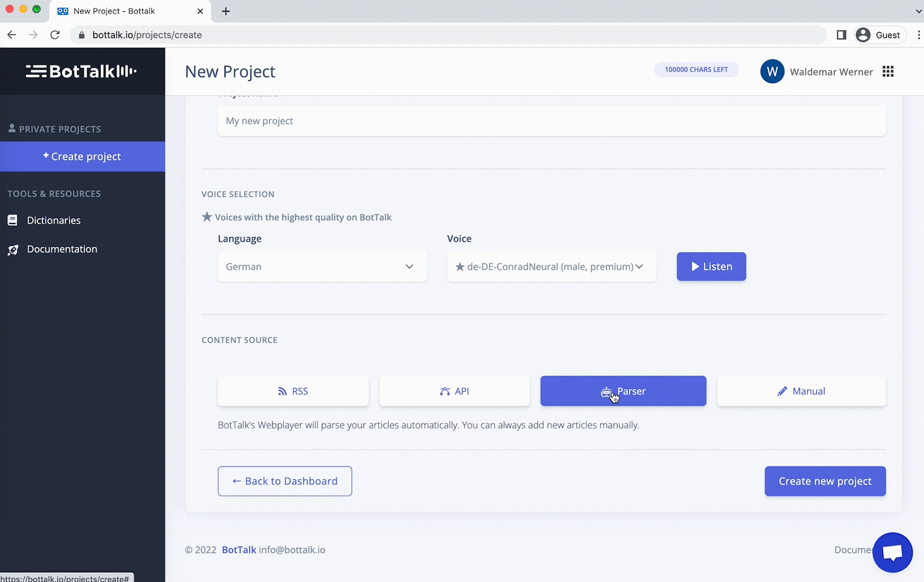Open the Voice selection dropdown
Screen dimensions: 924x582
point(551,267)
